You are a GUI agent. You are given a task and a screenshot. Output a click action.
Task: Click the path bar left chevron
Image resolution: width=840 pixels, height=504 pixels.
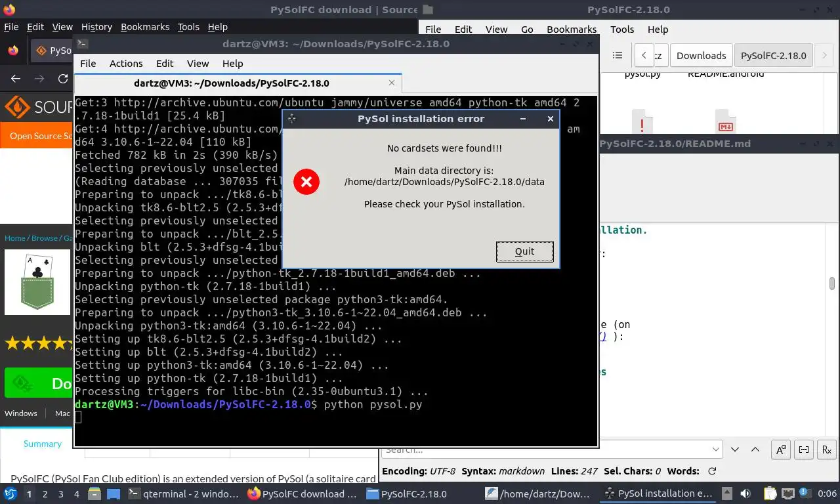tap(644, 56)
